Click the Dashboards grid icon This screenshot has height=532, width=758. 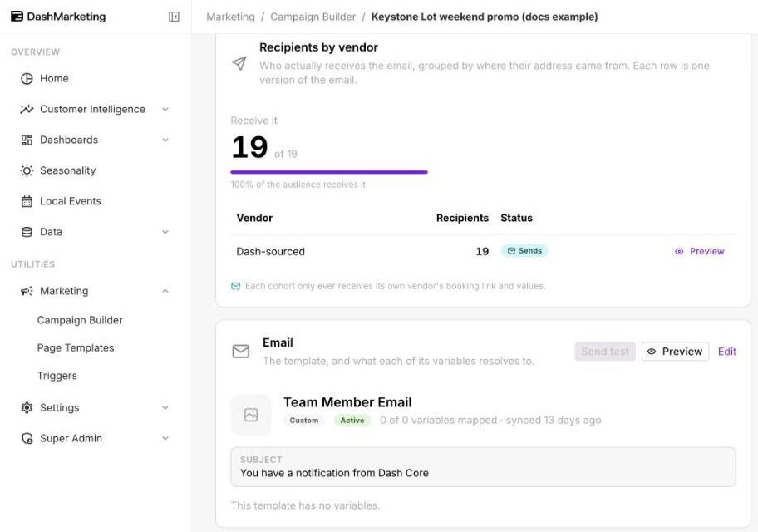click(27, 140)
